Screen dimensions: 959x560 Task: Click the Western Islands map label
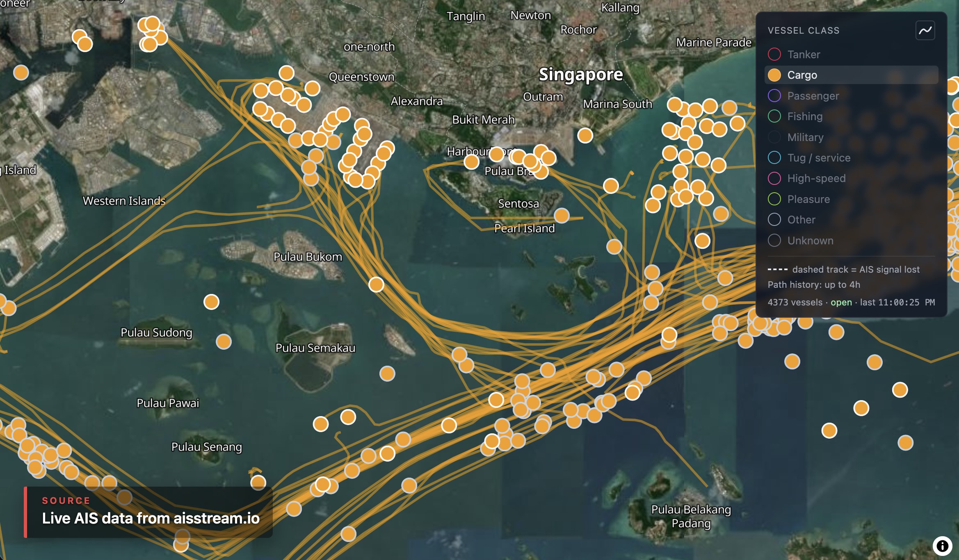[x=124, y=201]
